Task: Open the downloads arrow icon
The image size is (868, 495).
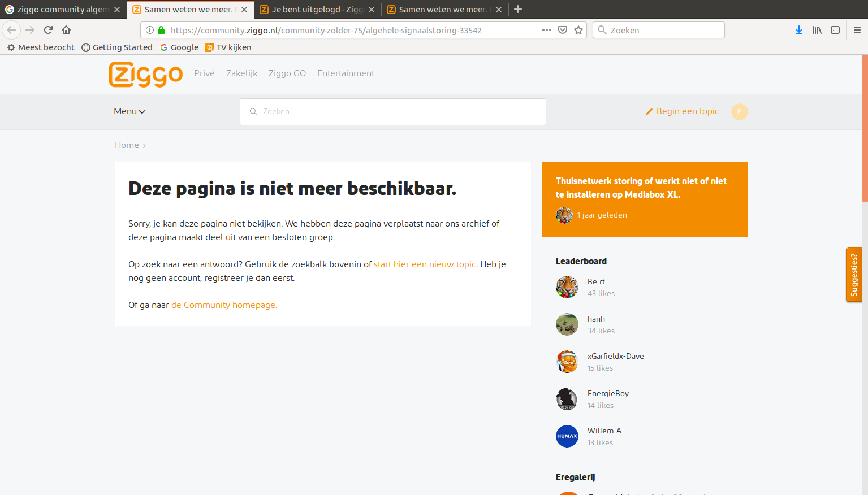Action: pyautogui.click(x=798, y=30)
